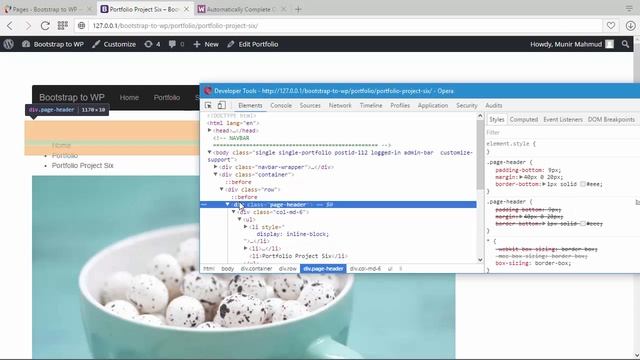This screenshot has width=640, height=360.
Task: Open the Timeline tab in DevTools
Action: pos(371,105)
